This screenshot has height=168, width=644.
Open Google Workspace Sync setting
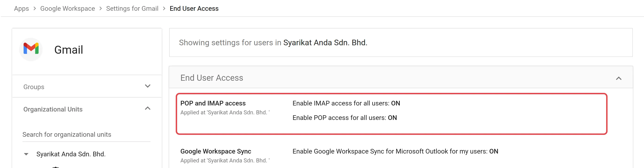(x=216, y=151)
